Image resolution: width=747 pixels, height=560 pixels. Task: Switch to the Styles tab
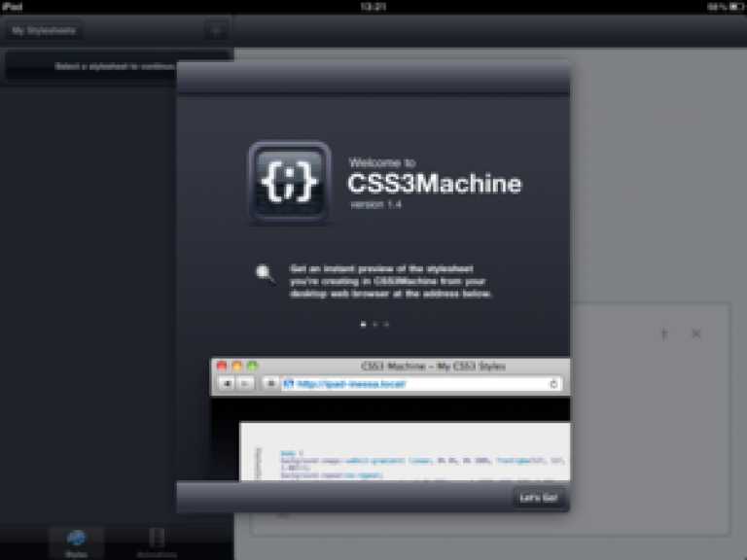coord(76,541)
